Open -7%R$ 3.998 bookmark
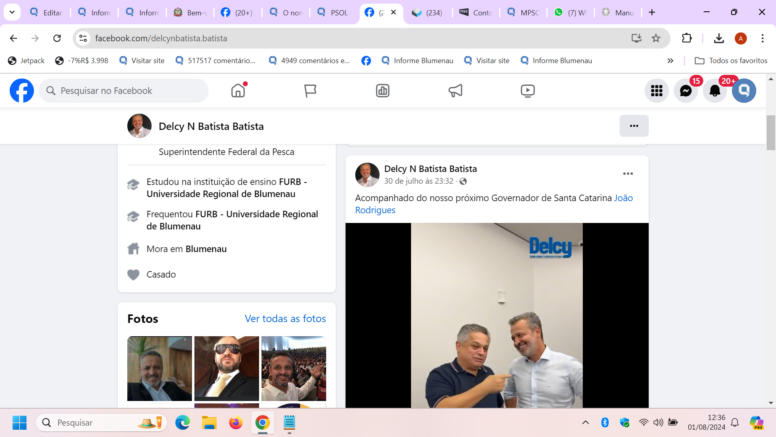This screenshot has height=437, width=776. point(82,60)
